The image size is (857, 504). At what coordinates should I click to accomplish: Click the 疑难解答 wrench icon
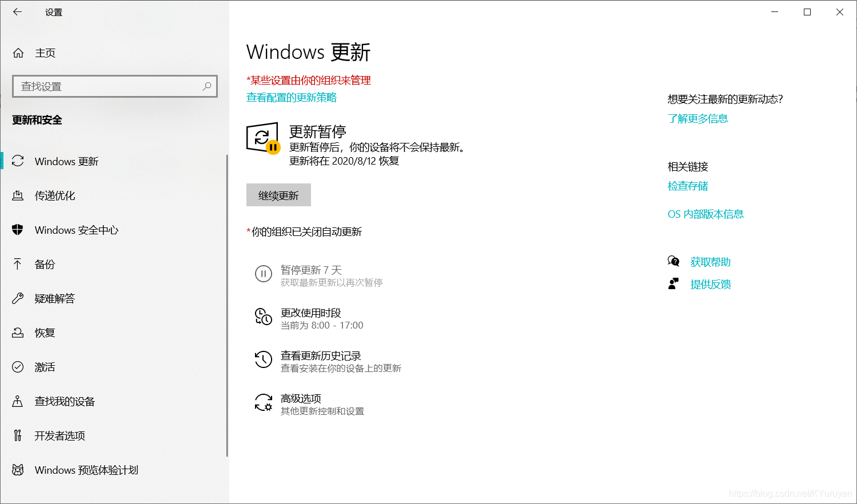tap(18, 298)
